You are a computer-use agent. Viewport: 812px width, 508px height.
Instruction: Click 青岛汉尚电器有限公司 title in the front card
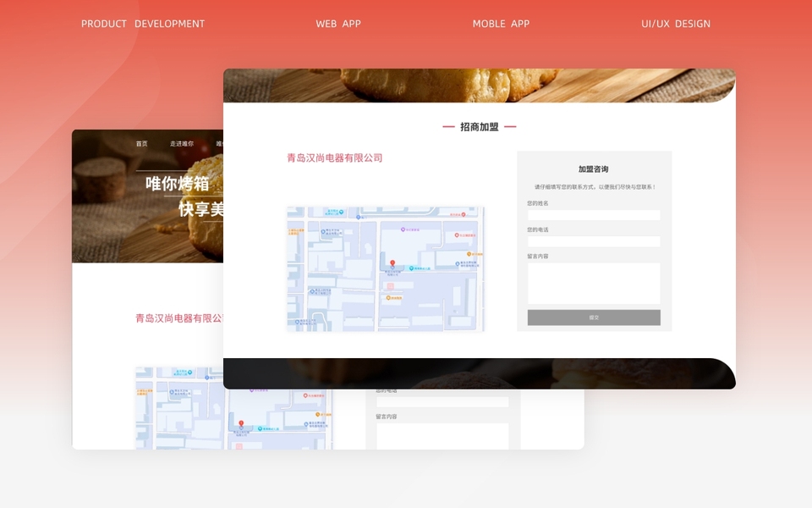pyautogui.click(x=335, y=158)
